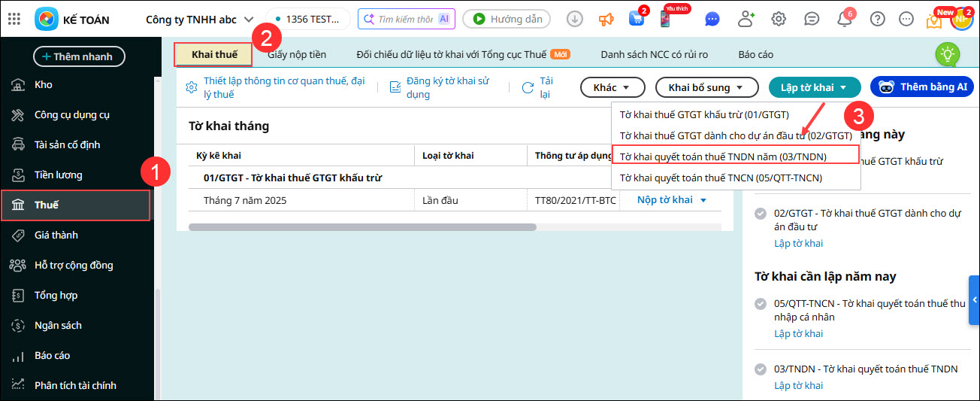Open settings gear icon in header

tap(779, 19)
